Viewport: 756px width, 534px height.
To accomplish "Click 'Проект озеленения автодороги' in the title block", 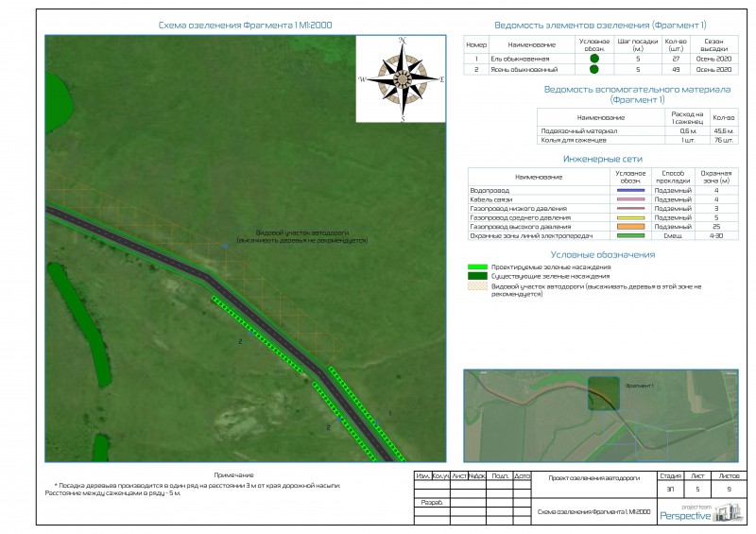I will (x=594, y=478).
